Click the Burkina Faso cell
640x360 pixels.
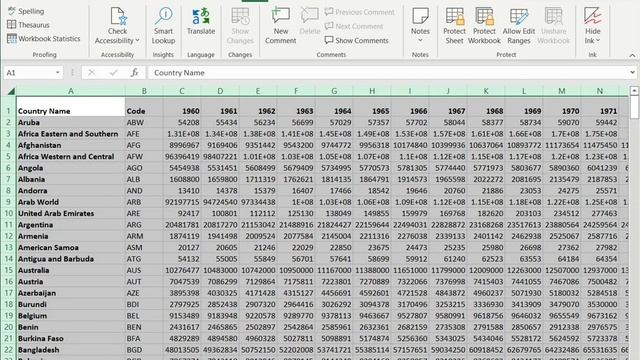(71, 338)
